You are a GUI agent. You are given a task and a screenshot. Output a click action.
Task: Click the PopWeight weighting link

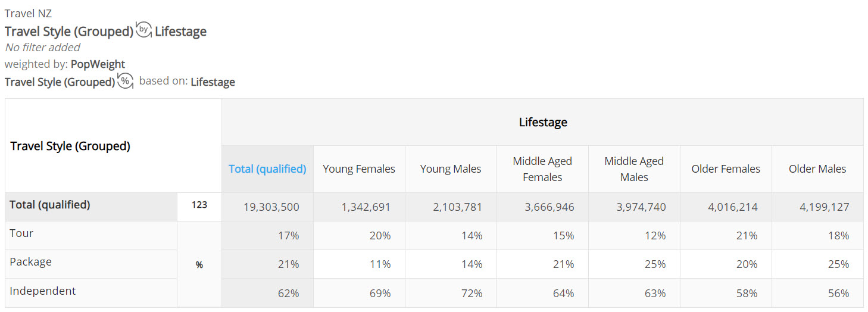98,64
